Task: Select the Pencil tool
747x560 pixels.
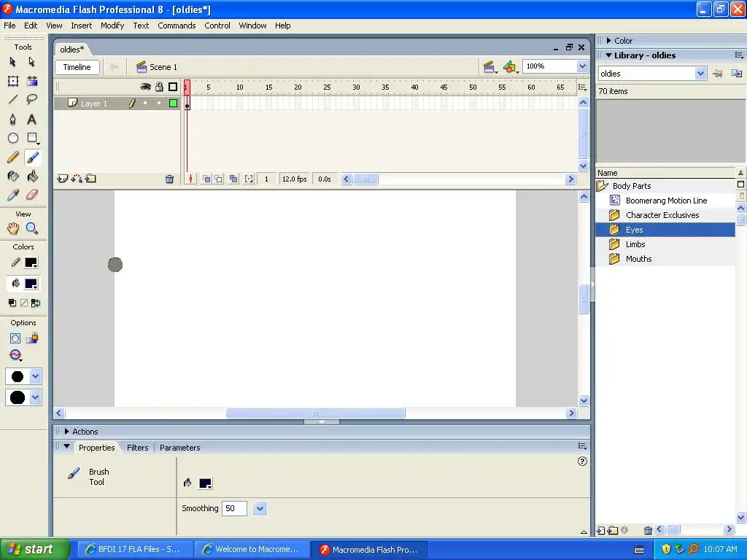Action: click(x=13, y=157)
